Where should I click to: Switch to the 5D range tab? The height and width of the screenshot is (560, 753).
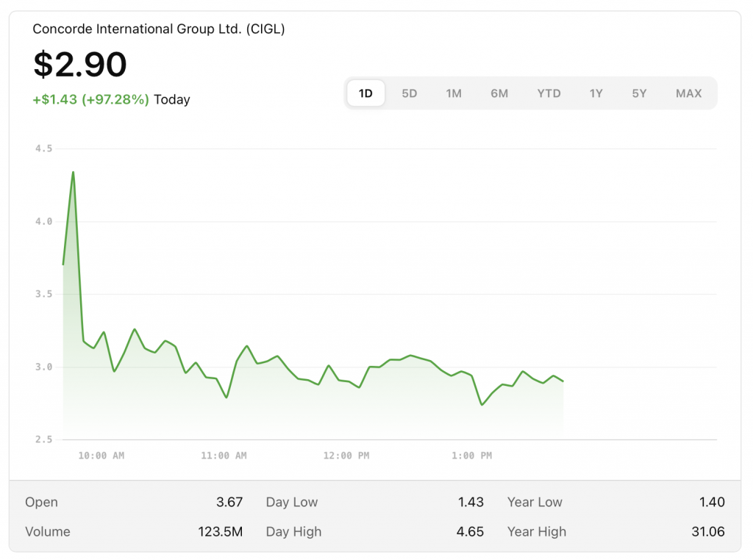[410, 93]
